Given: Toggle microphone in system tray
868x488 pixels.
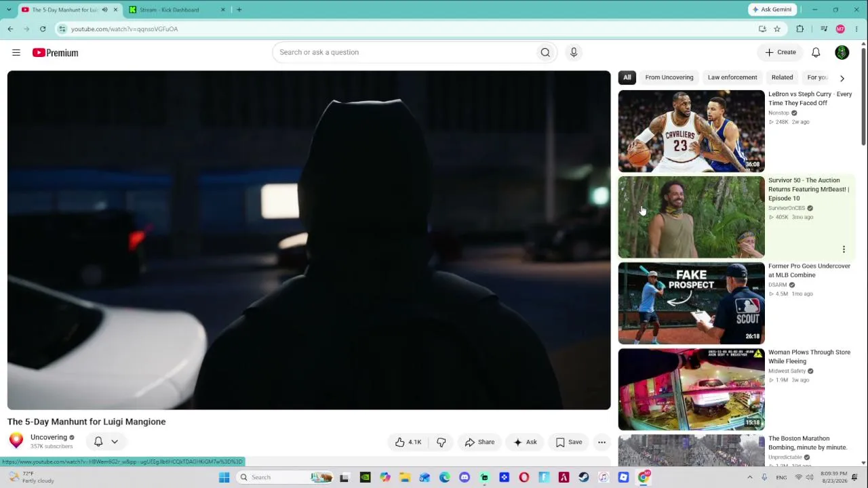Looking at the screenshot, I should (x=764, y=477).
